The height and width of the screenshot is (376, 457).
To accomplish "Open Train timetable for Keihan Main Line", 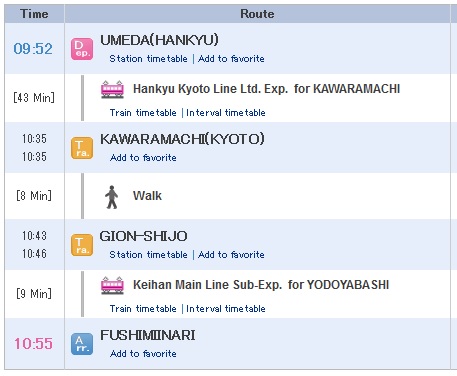I will (x=143, y=309).
